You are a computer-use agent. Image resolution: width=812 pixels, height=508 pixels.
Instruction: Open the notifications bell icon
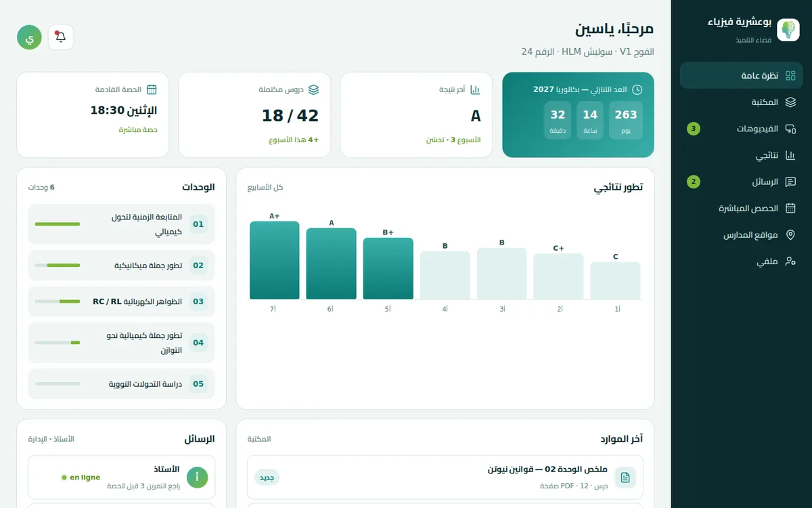click(61, 37)
